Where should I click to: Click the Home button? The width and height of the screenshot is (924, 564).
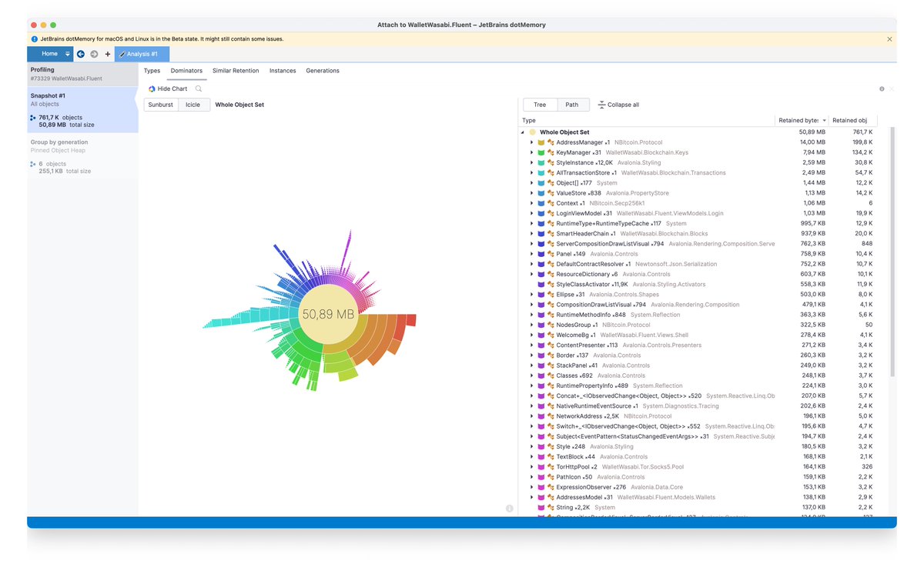49,54
